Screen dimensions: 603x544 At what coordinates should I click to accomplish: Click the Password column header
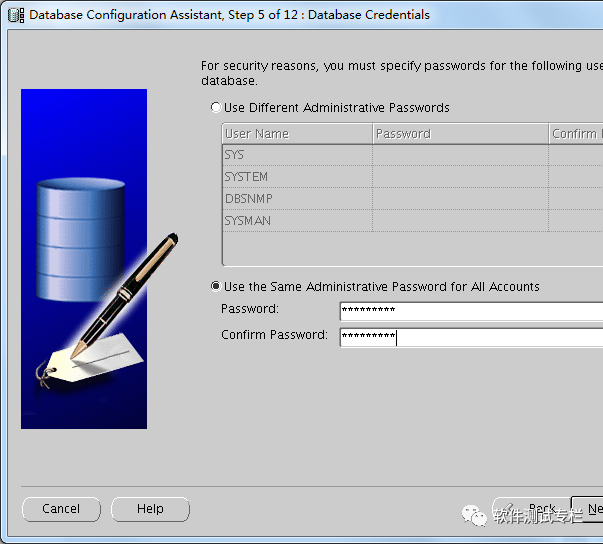(x=460, y=134)
